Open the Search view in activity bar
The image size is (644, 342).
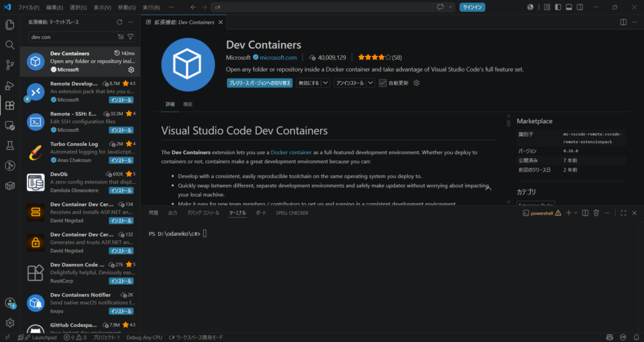[x=10, y=45]
